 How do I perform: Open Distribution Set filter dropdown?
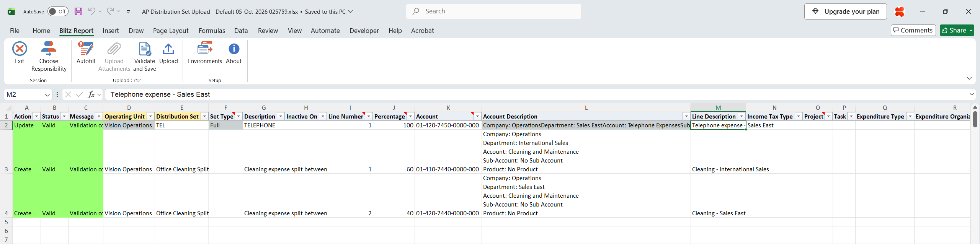204,116
